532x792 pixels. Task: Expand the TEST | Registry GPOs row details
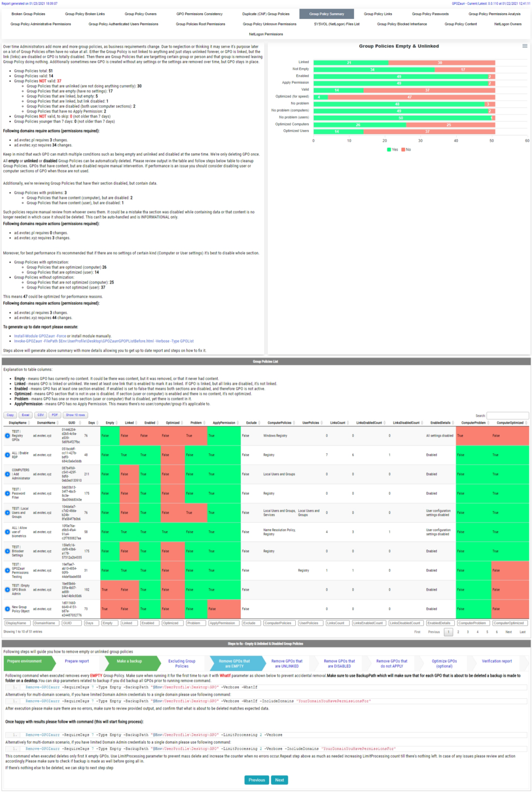tap(7, 436)
